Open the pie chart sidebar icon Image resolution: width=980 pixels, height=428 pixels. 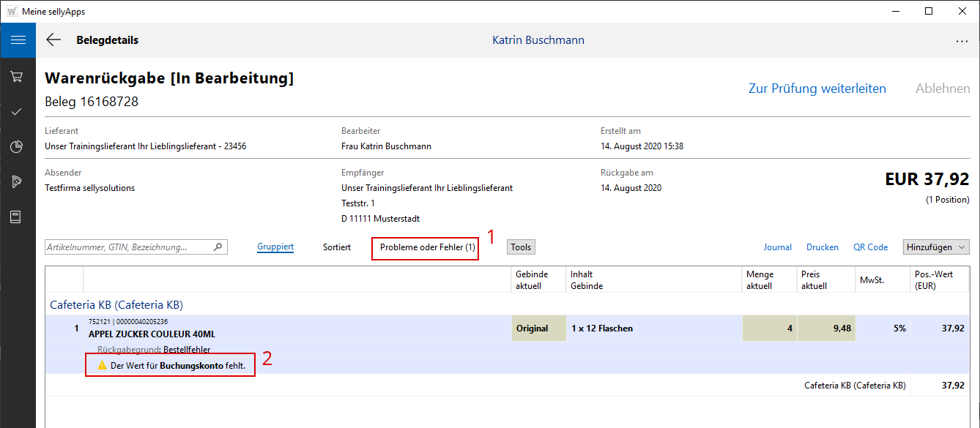[17, 147]
